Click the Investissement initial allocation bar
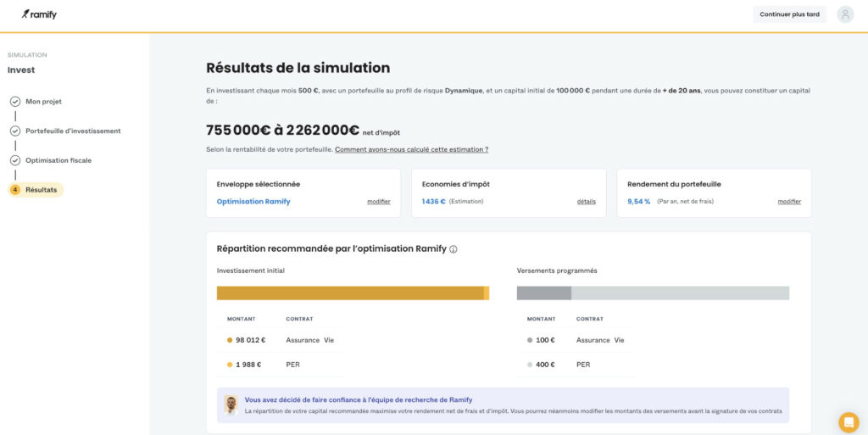Screen dimensions: 868x435 click(353, 293)
